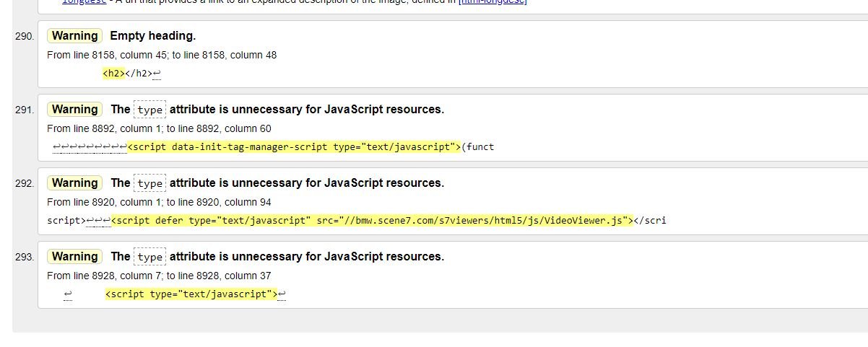Click the highlighted script tag in warning 293
868x347 pixels.
pyautogui.click(x=191, y=294)
